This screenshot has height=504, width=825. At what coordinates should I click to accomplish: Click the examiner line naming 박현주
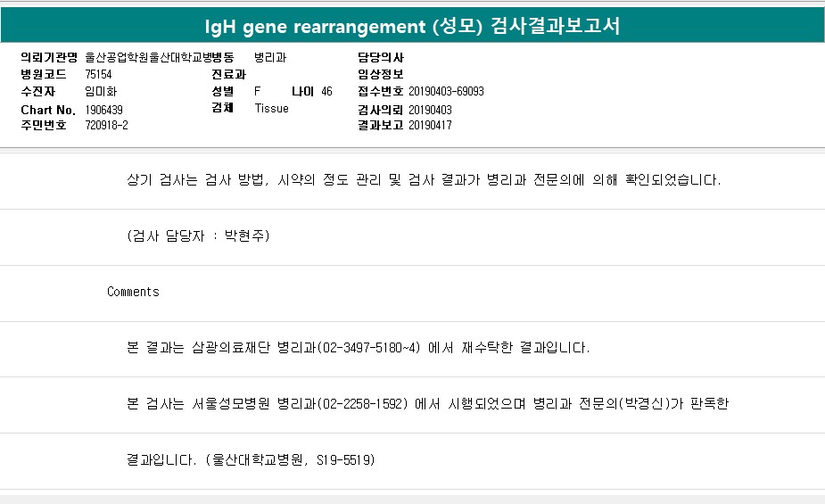pos(198,236)
